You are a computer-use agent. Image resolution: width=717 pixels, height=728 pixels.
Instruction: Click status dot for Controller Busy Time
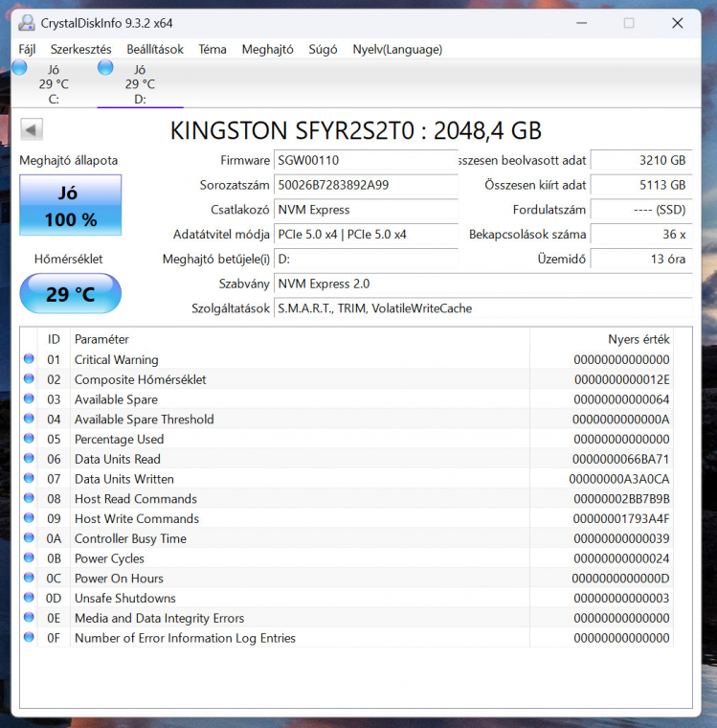[29, 538]
